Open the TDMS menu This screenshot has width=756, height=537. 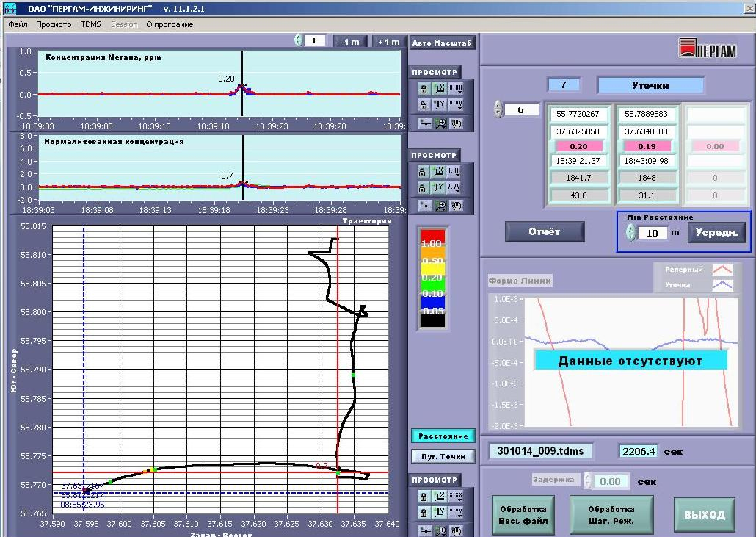[91, 24]
